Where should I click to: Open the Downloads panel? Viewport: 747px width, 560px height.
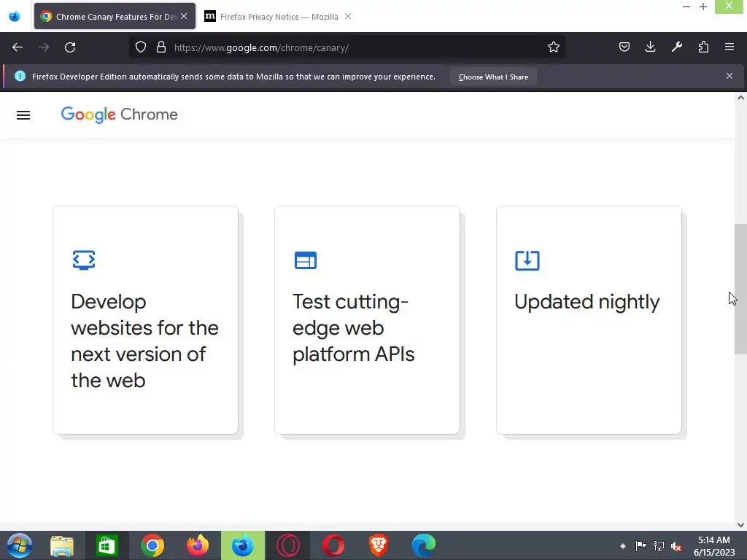coord(650,47)
